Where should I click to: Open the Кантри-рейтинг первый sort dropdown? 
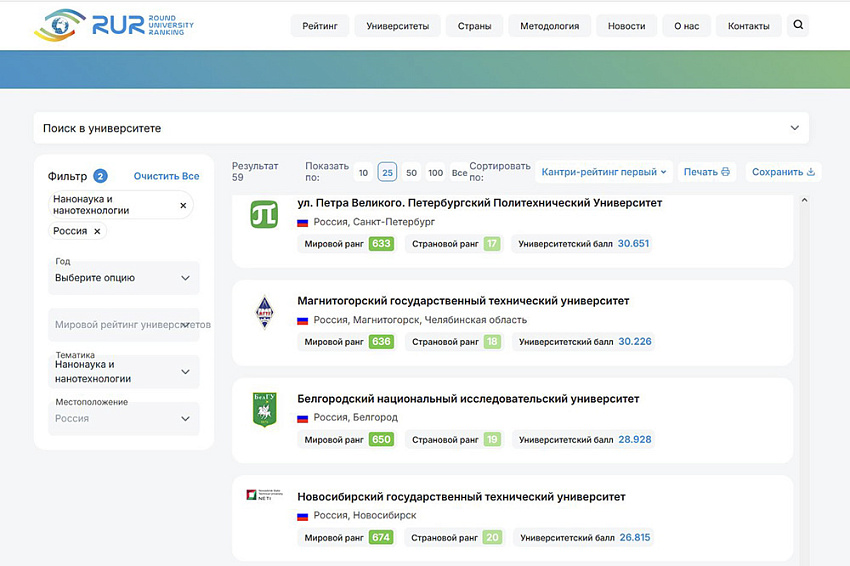coord(604,172)
